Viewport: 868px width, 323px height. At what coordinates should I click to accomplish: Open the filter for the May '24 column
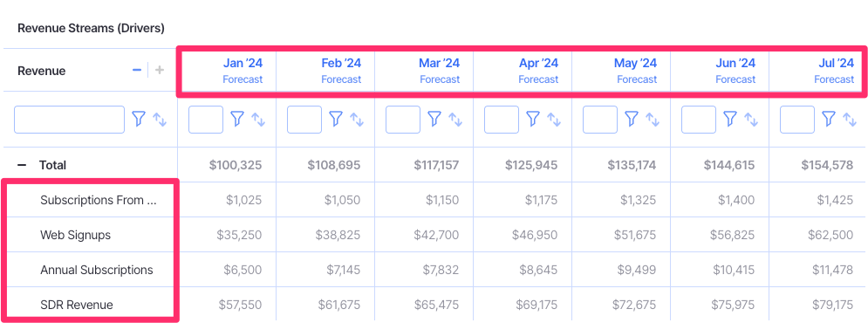631,119
